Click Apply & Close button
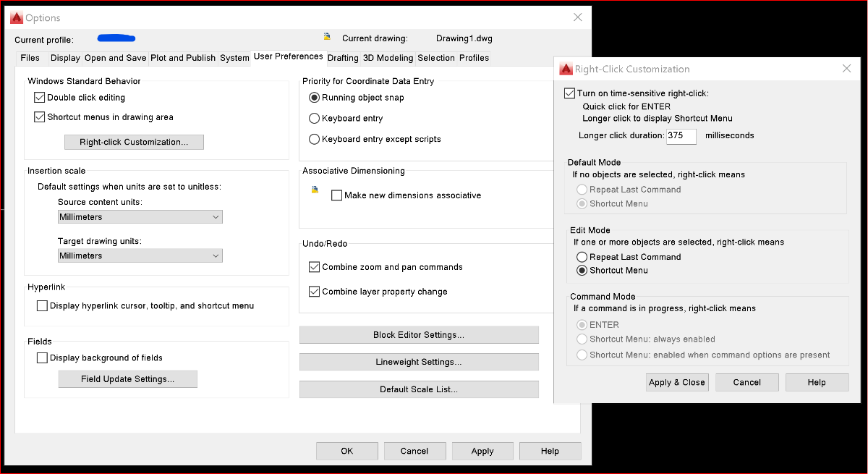 (x=676, y=382)
